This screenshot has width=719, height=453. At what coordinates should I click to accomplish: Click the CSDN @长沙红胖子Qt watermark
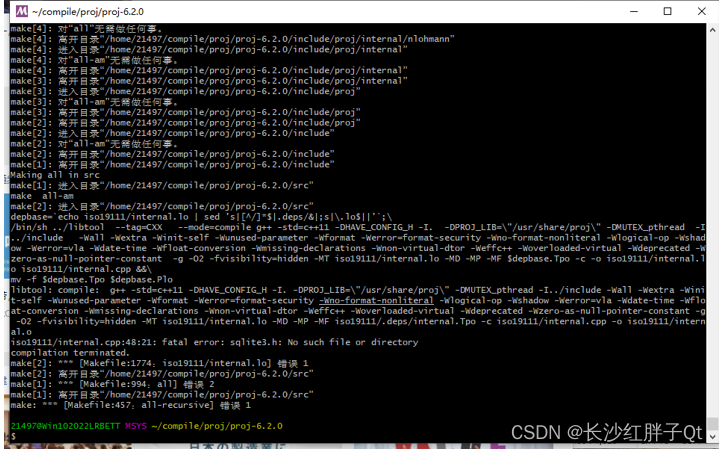[x=606, y=432]
